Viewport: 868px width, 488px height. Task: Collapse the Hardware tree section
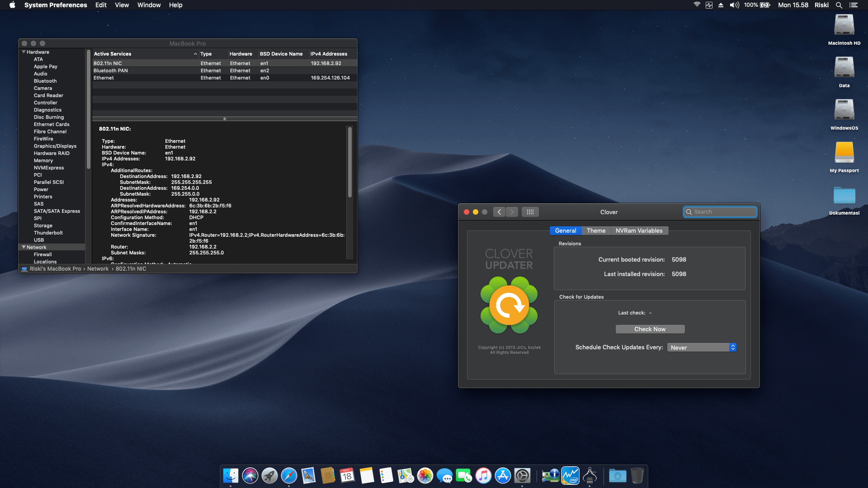[24, 52]
